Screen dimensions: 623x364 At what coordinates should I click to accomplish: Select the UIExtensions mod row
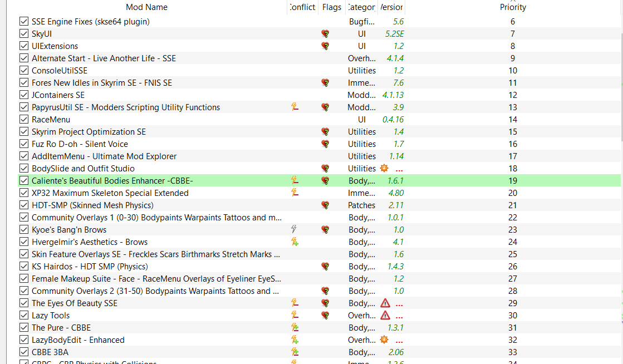pos(319,46)
